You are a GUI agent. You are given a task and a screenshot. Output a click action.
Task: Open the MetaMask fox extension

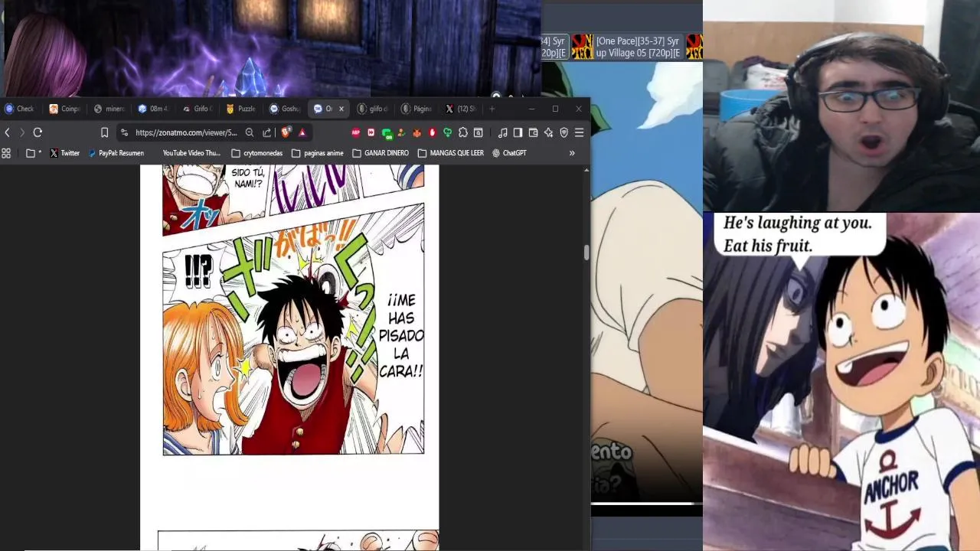click(416, 132)
